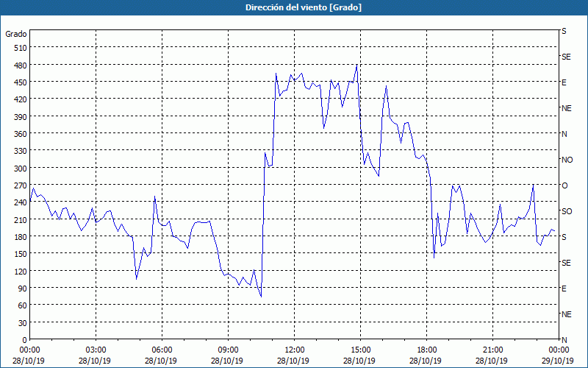Pick the 120 value on the left axis
Viewport: 588px width, 368px height.
[x=21, y=271]
